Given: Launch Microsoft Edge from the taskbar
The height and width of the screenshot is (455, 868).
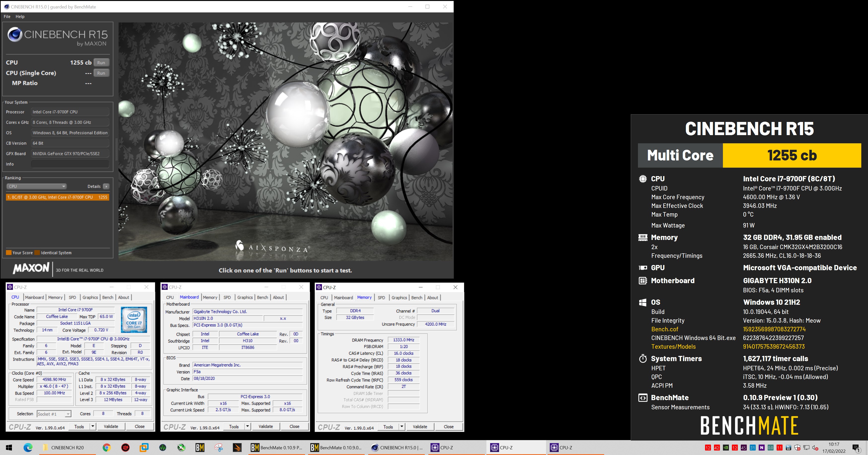Looking at the screenshot, I should (x=28, y=448).
